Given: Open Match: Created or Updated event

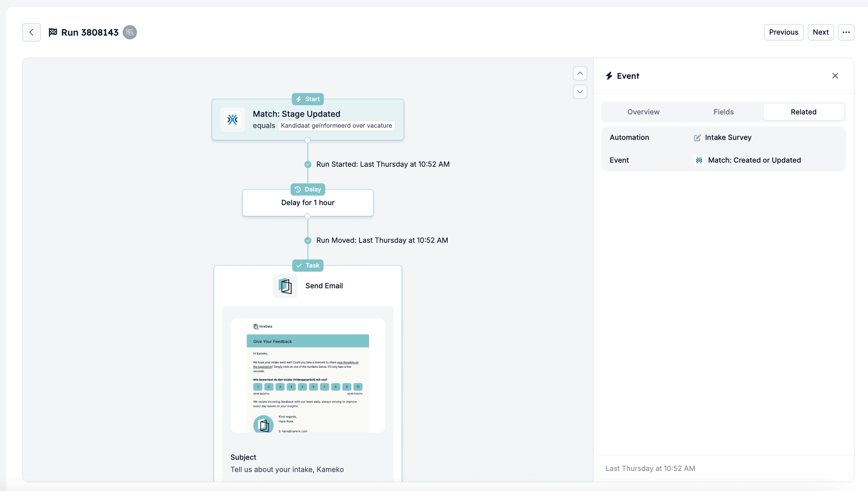Looking at the screenshot, I should tap(754, 160).
